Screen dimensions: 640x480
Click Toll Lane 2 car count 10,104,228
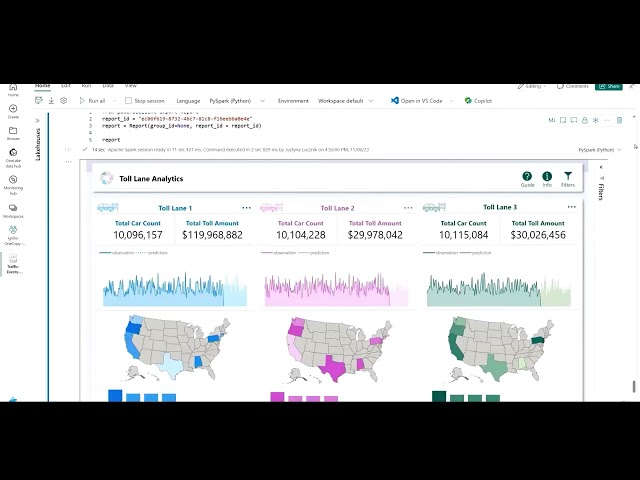tap(301, 235)
